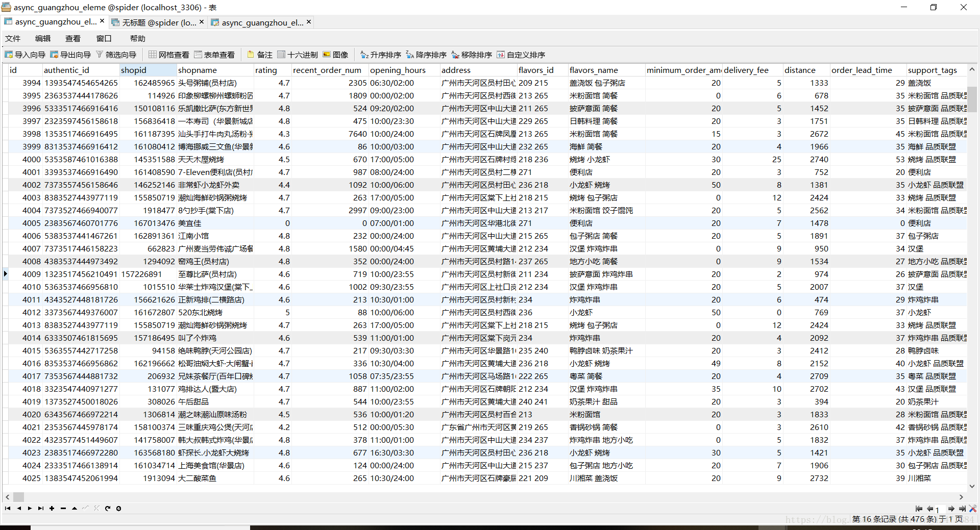Go to the next page of results
Viewport: 980px width, 530px height.
tap(951, 509)
